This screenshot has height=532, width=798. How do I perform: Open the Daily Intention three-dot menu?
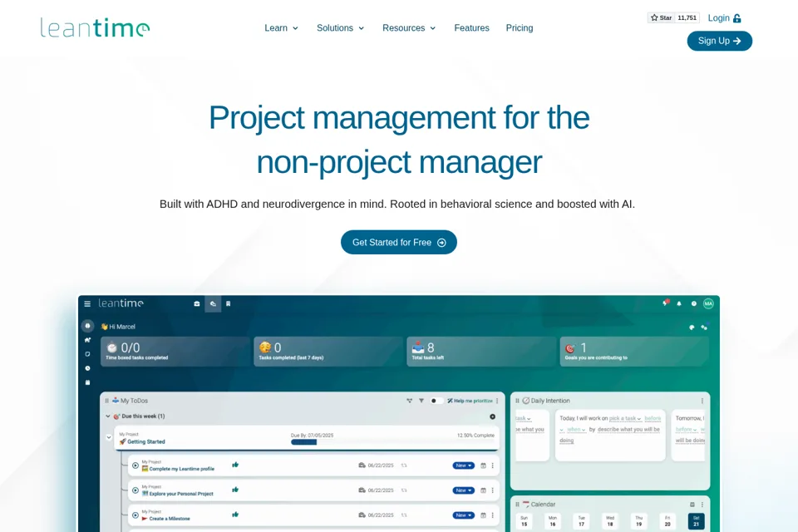[x=702, y=401]
